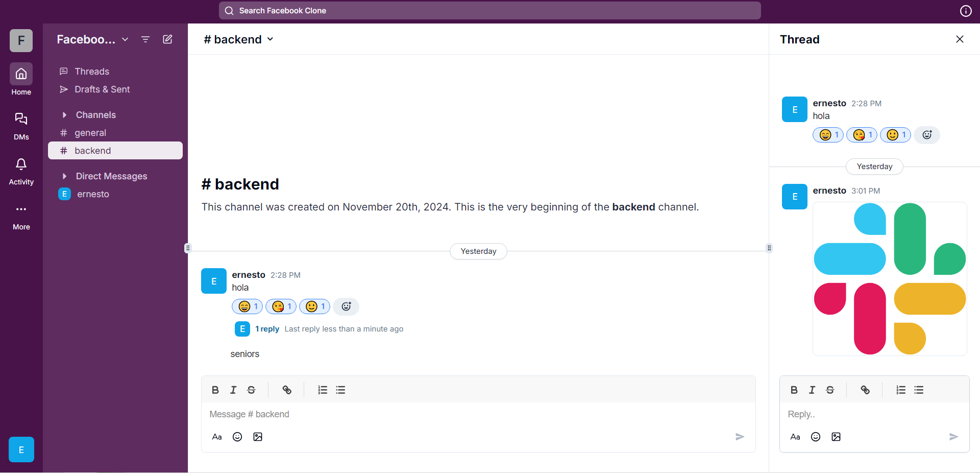Toggle kissing face reaction on channel message

click(281, 306)
